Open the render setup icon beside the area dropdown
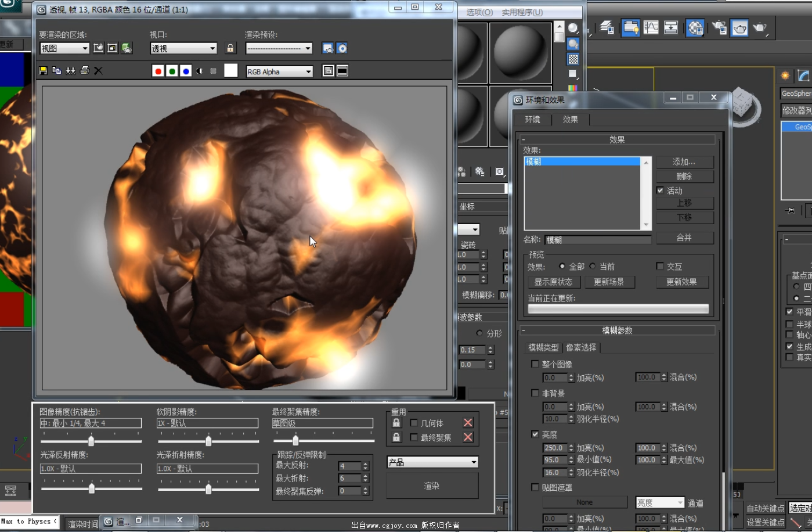 pos(127,48)
